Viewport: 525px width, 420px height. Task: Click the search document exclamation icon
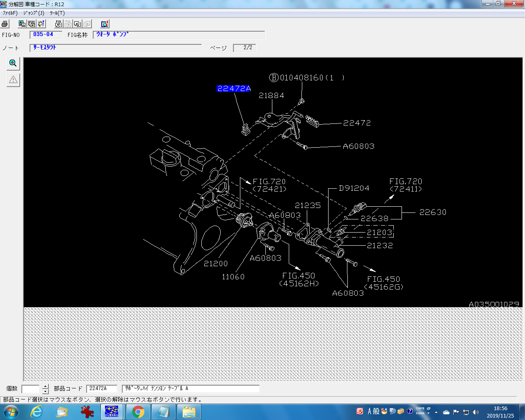click(x=105, y=24)
